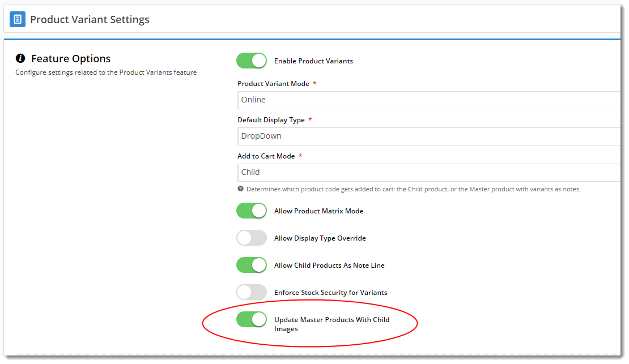Enable Enforce Stock Security for Variants
This screenshot has height=364, width=629.
point(252,293)
